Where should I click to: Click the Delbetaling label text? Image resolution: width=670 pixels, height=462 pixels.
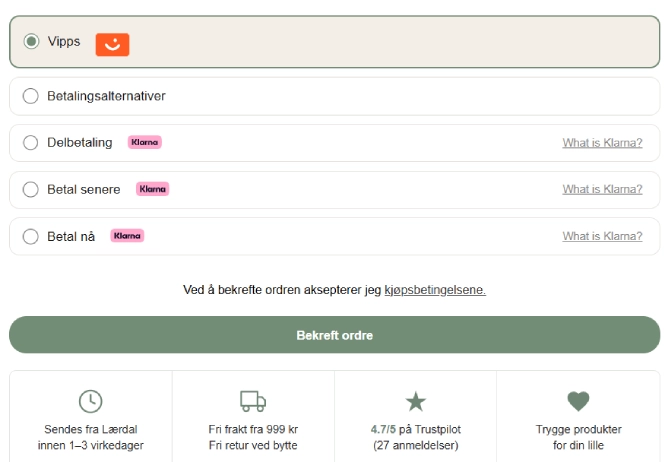click(80, 142)
